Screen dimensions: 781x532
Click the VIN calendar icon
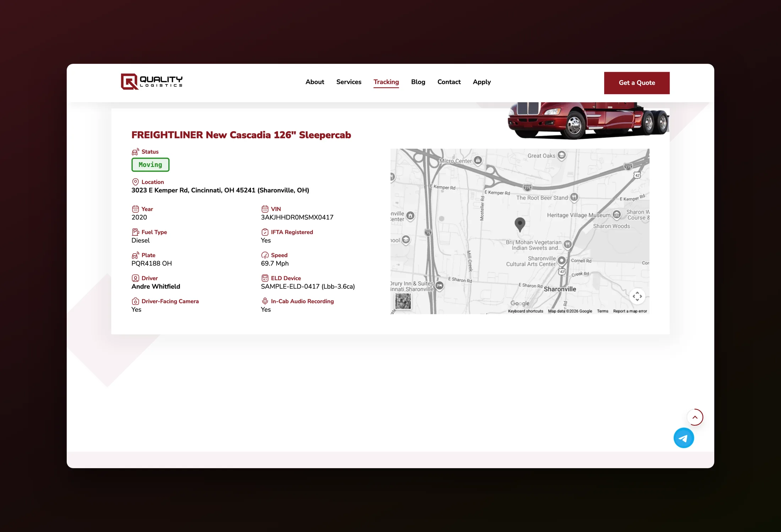[x=265, y=209]
